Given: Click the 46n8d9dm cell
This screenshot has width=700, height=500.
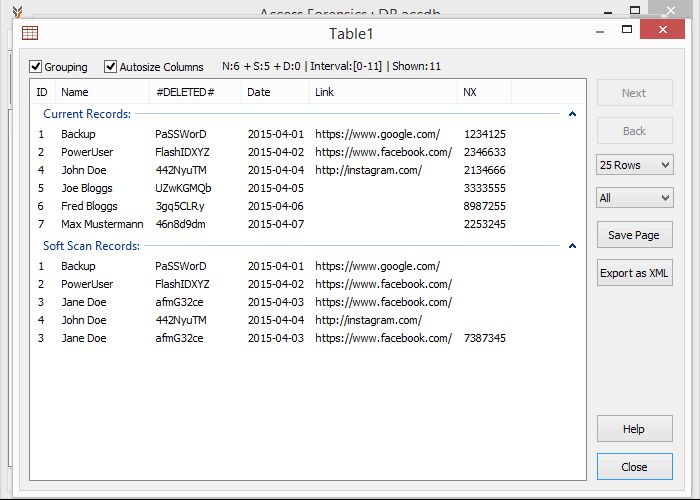Looking at the screenshot, I should coord(180,224).
